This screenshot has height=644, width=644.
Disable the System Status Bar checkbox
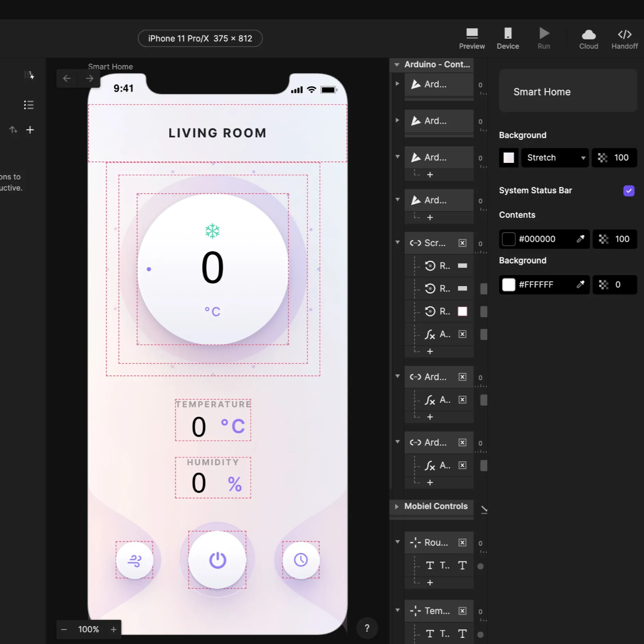point(628,191)
